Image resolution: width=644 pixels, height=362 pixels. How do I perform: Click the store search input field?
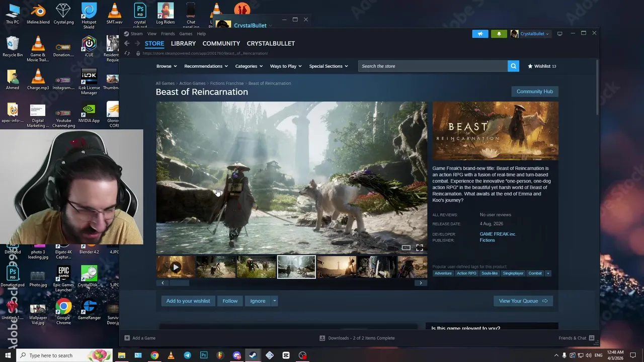(x=433, y=66)
